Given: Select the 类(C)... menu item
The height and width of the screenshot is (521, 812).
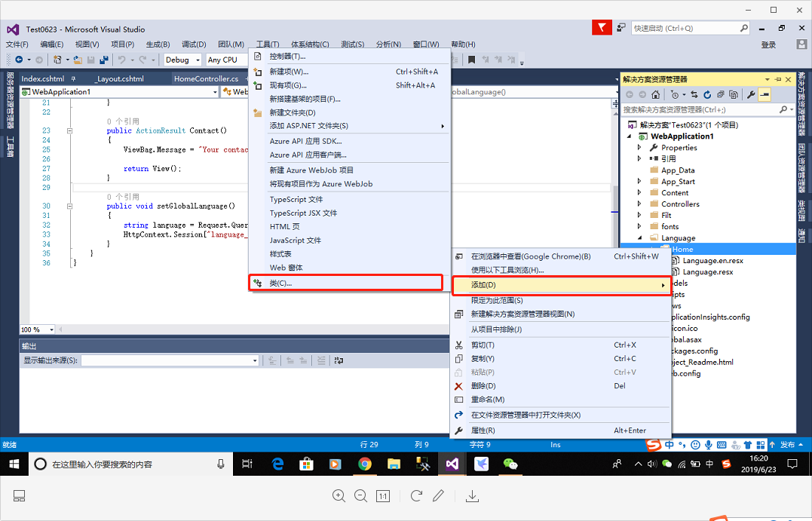Looking at the screenshot, I should [346, 283].
